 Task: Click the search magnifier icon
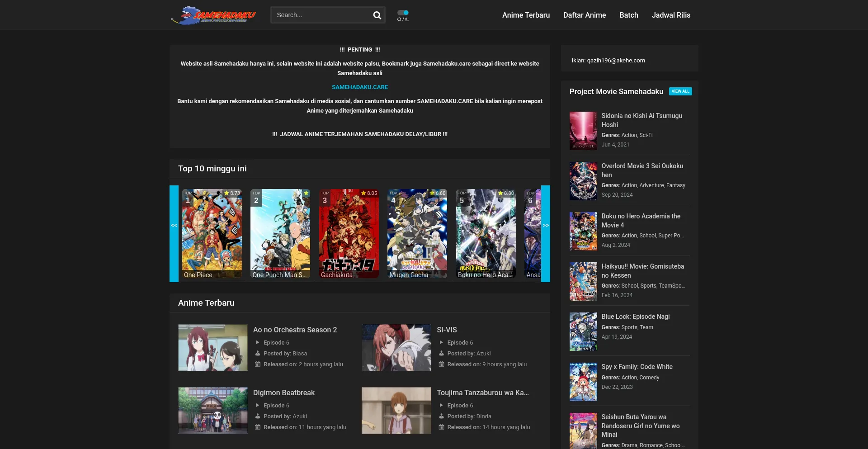[377, 15]
